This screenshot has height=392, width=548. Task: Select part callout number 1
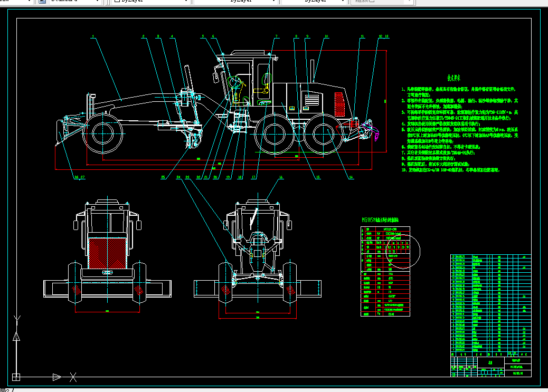click(93, 36)
